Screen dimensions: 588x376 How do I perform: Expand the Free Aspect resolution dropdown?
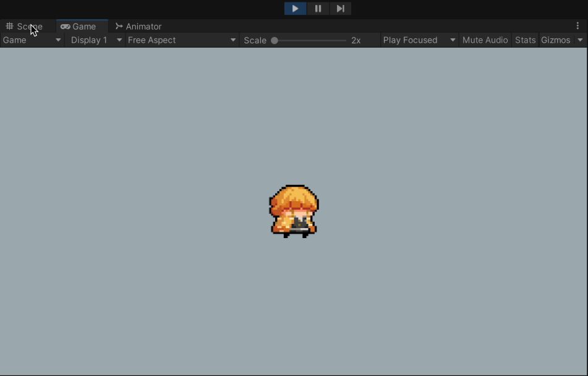tap(182, 40)
